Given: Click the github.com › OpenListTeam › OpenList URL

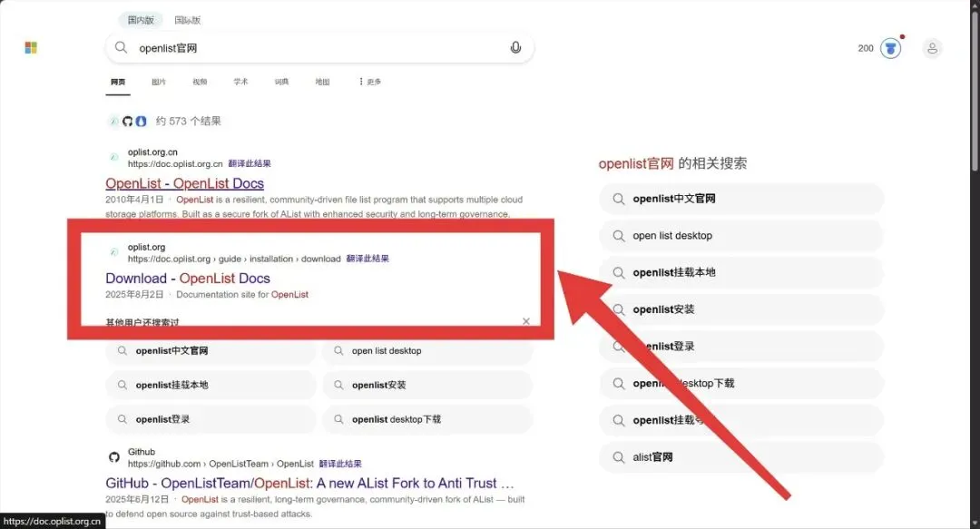Looking at the screenshot, I should pos(220,464).
